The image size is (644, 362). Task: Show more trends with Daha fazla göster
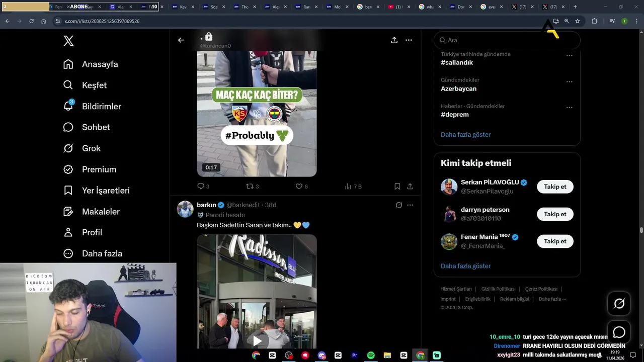(466, 135)
